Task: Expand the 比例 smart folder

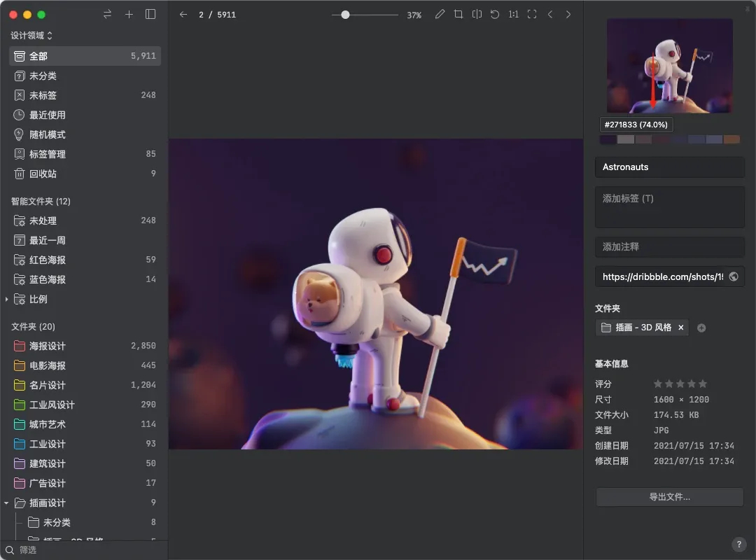Action: pos(7,299)
